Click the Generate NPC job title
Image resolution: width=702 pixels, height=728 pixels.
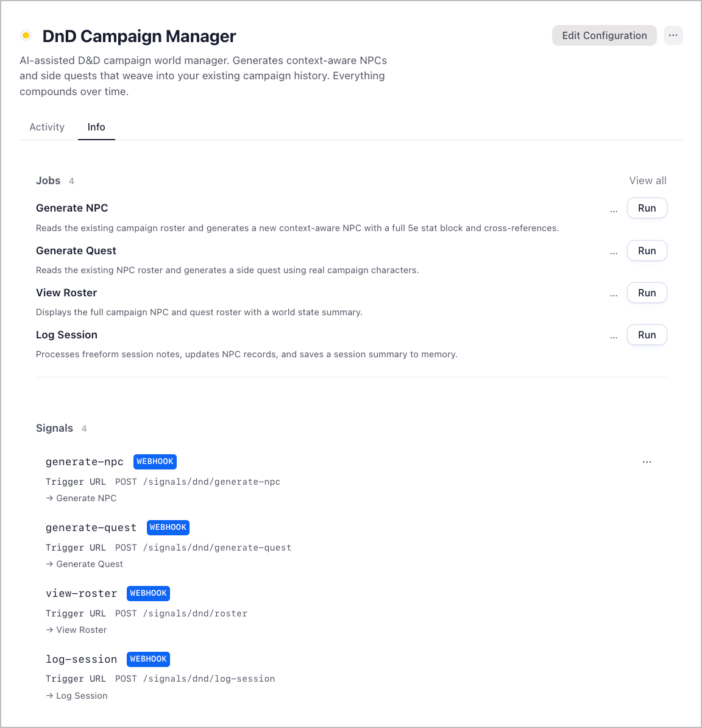coord(72,208)
